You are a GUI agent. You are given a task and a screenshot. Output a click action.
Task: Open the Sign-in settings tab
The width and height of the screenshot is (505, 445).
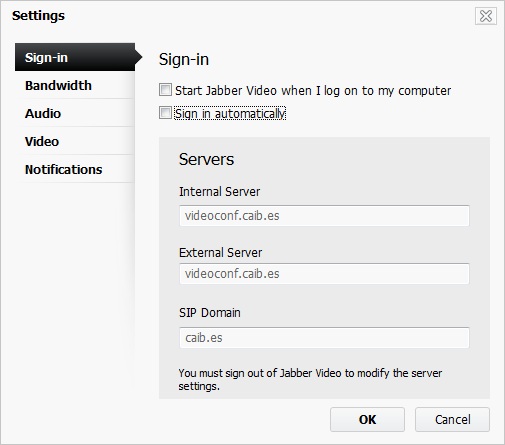coord(75,57)
